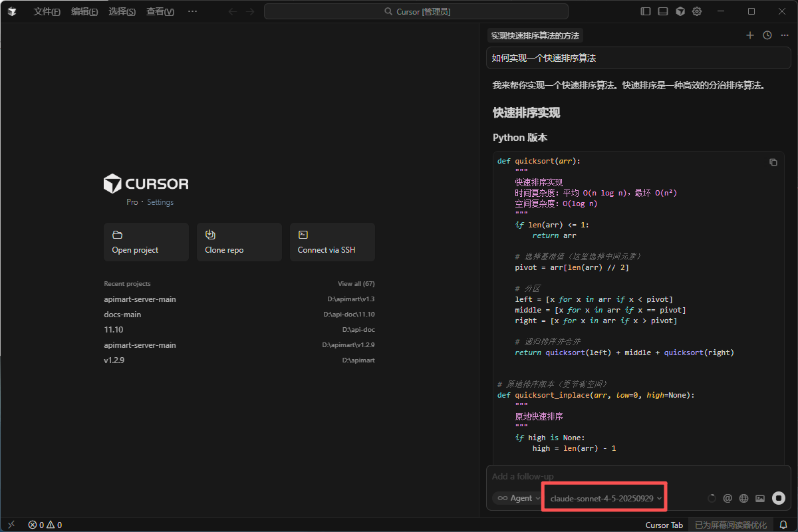This screenshot has width=798, height=532.
Task: Open recent project apimart-server-main v1.3
Action: click(239, 299)
